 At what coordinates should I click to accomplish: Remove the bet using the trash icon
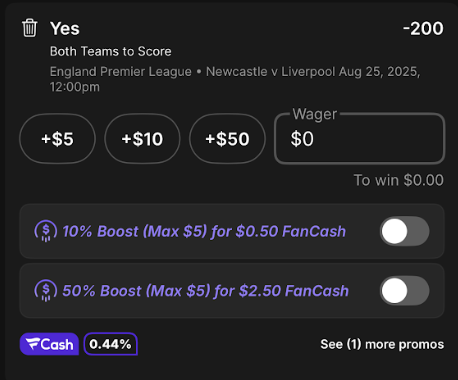click(x=30, y=28)
